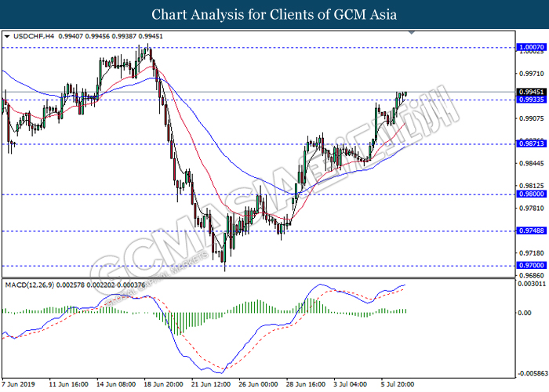This screenshot has height=392, width=549.
Task: Select the current price label 0.99451
Action: [532, 92]
